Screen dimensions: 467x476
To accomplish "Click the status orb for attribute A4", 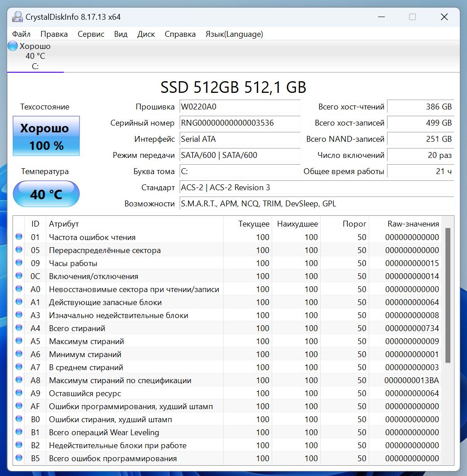I will pos(19,328).
